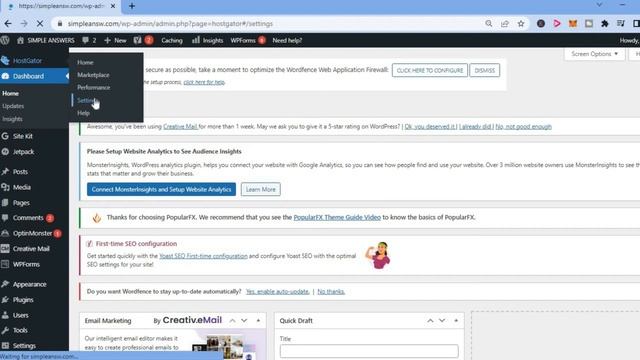Viewport: 640px width, 360px height.
Task: Collapse the Email Marketing widget panel
Action: click(x=258, y=321)
